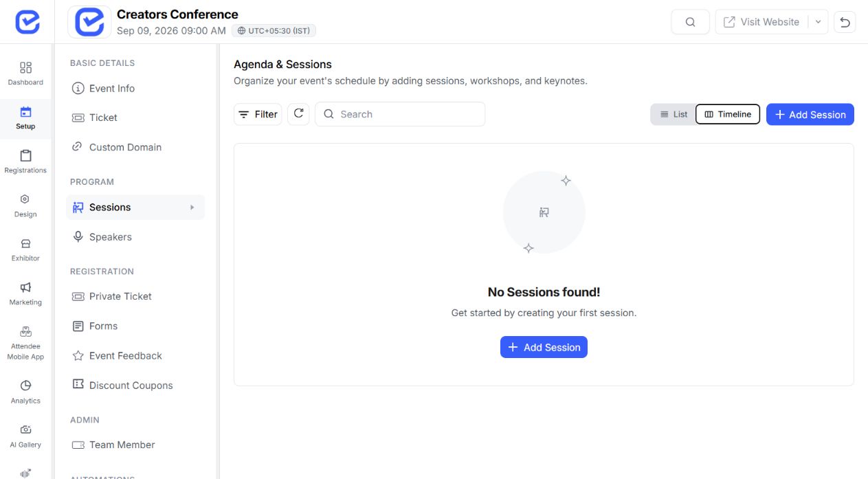Screen dimensions: 868x479
Task: Click the Creators Conference event logo
Action: coord(89,22)
